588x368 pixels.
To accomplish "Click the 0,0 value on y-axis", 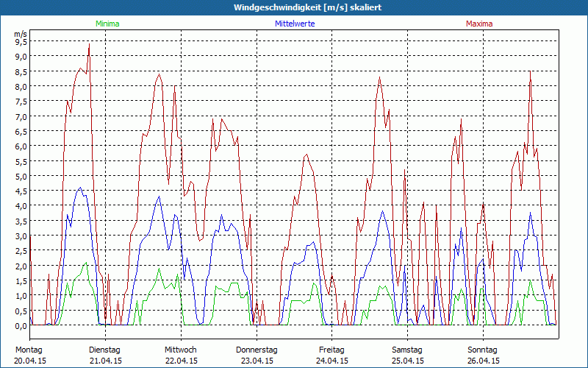I will (21, 326).
